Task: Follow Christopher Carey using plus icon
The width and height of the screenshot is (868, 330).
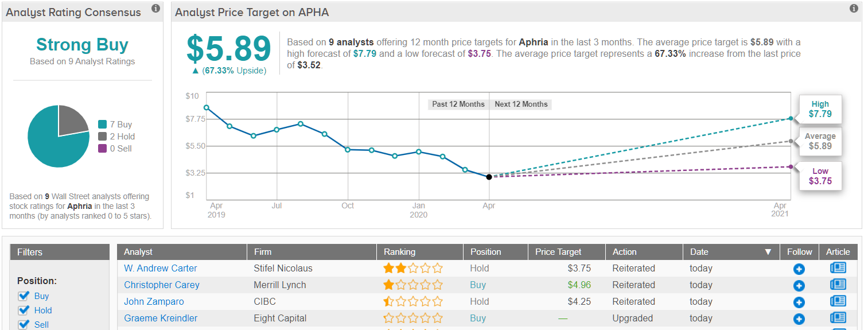Action: click(799, 286)
